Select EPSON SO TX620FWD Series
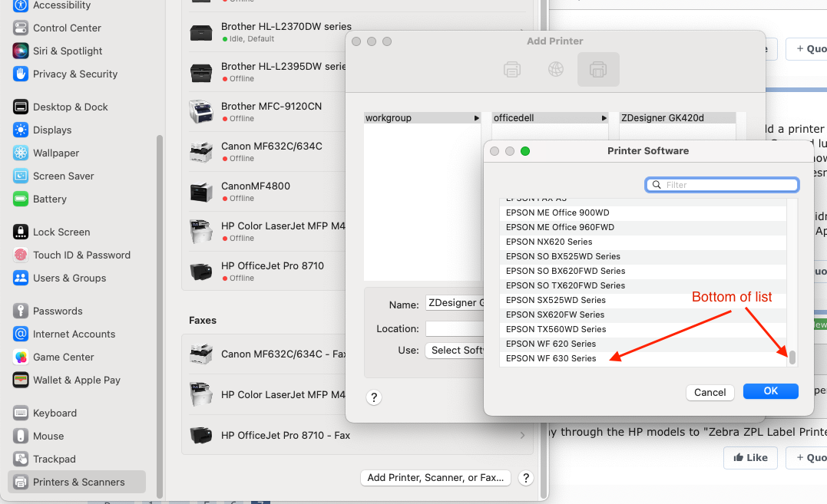 [643, 285]
